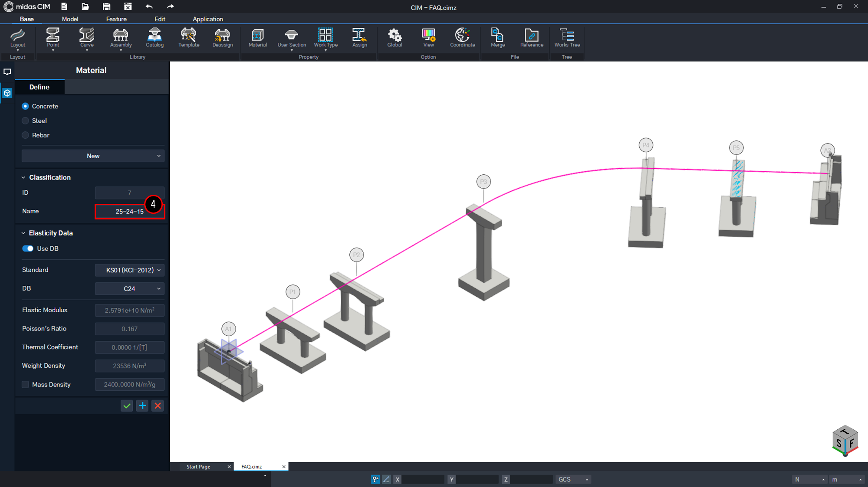Image resolution: width=868 pixels, height=487 pixels.
Task: Select the Deassign tool
Action: [222, 38]
